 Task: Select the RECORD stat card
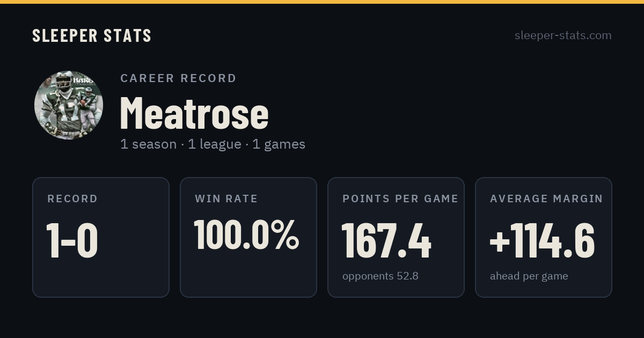coord(101,237)
